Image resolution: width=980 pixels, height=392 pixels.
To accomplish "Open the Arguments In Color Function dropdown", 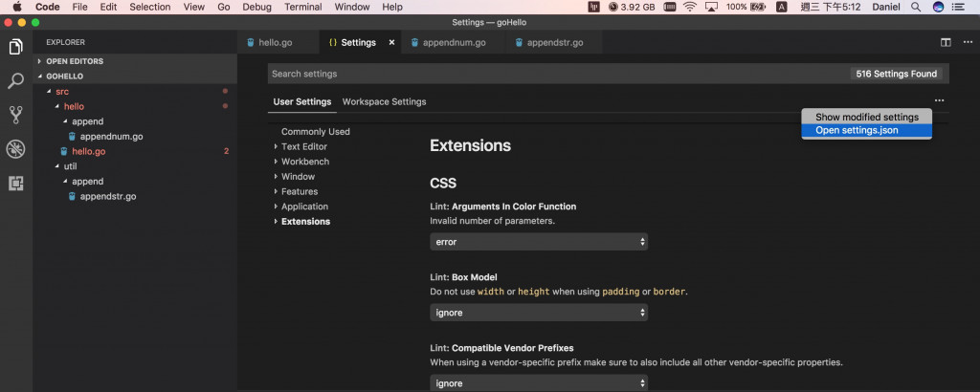I will click(539, 242).
